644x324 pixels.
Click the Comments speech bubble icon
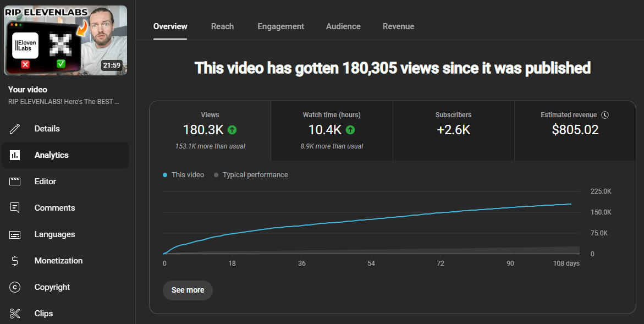coord(15,208)
